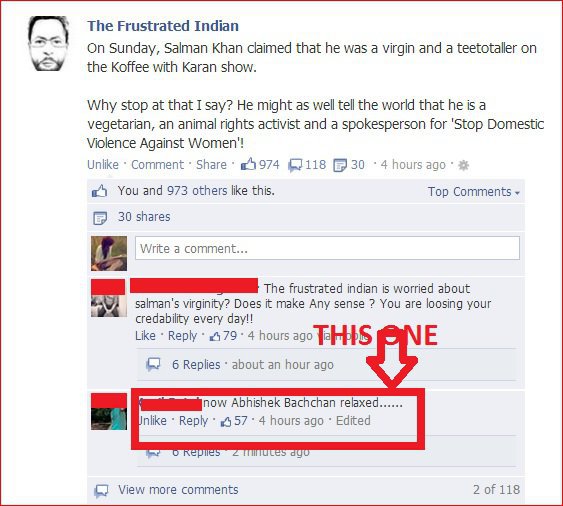Click the comment icon beside View more comments

101,490
